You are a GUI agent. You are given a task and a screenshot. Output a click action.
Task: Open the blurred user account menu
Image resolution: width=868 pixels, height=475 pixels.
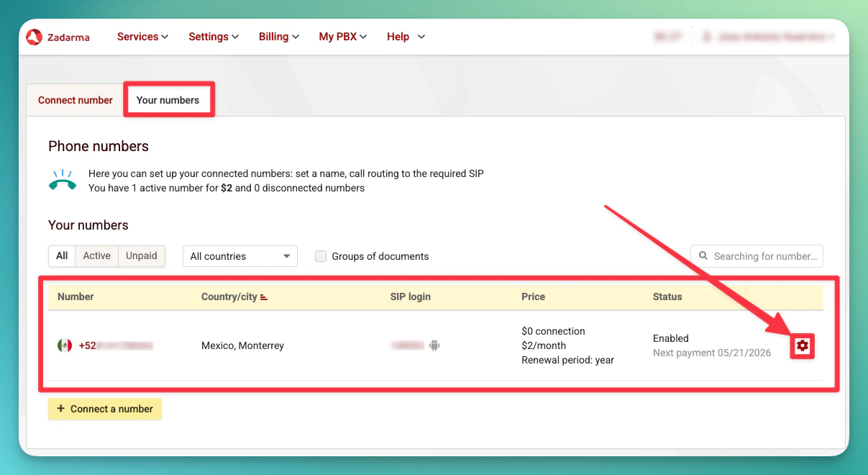point(769,37)
